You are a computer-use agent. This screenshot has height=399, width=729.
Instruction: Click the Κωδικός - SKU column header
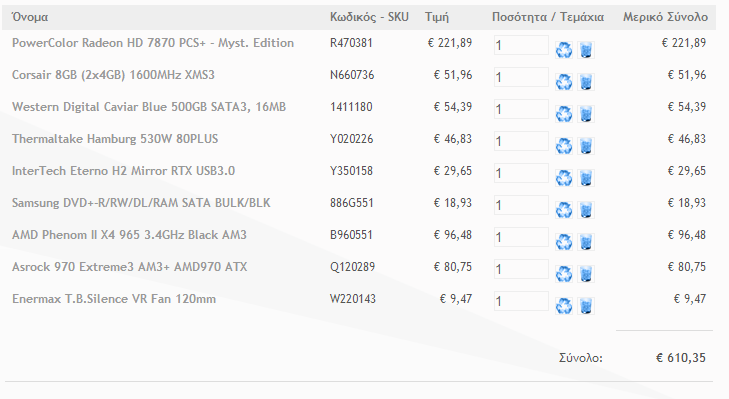click(x=369, y=17)
